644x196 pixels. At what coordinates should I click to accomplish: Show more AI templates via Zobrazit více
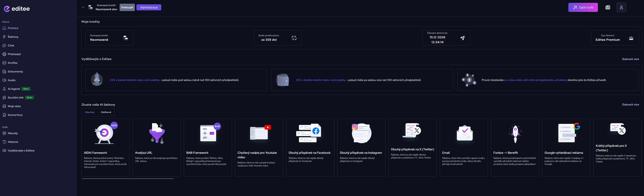[x=630, y=105]
